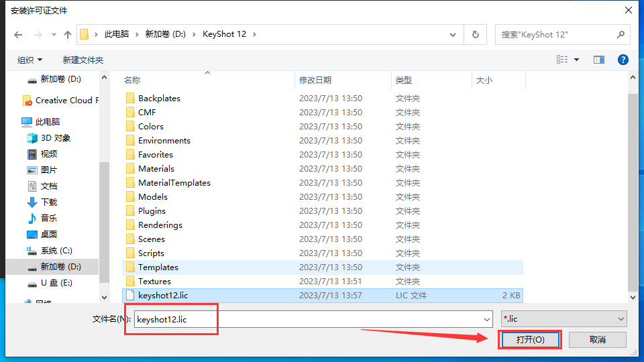Refresh the KeyShot 12 folder view
Viewport: 644px width, 362px height.
[x=475, y=34]
